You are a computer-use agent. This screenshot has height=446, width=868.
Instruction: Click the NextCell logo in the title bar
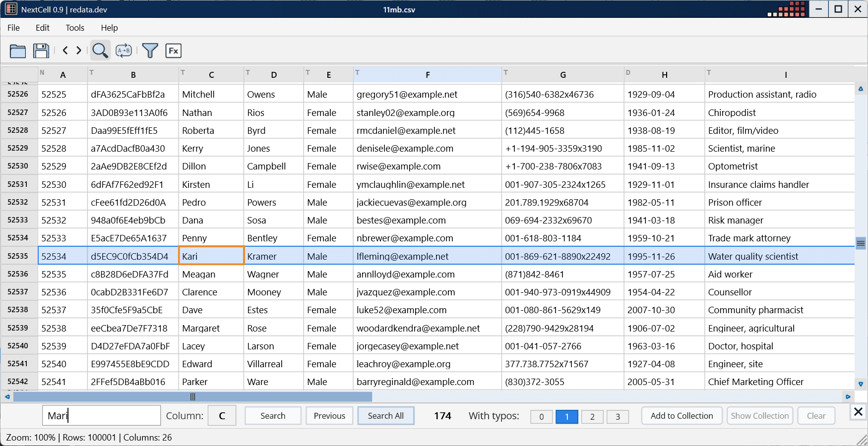11,9
